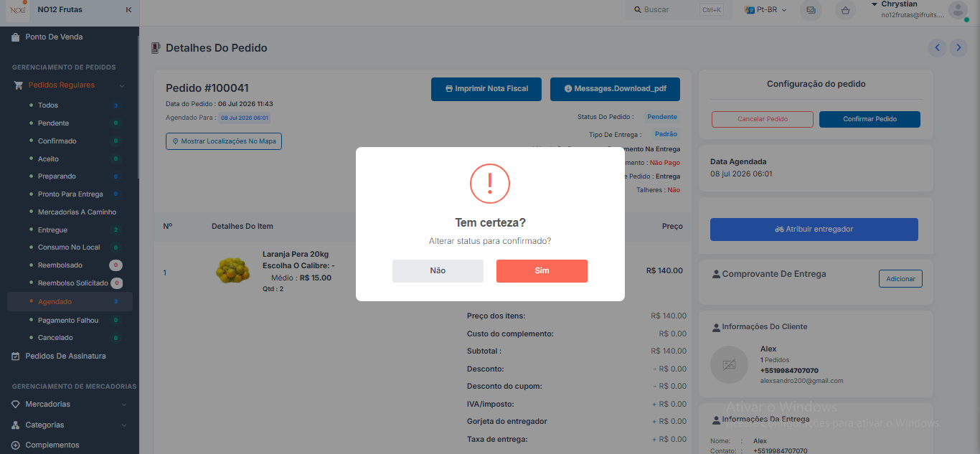This screenshot has height=454, width=980.
Task: Dismiss the dialog with Não
Action: pos(438,271)
